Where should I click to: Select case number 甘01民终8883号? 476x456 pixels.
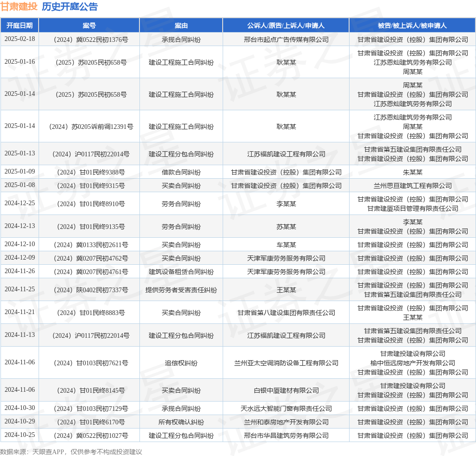click(91, 313)
